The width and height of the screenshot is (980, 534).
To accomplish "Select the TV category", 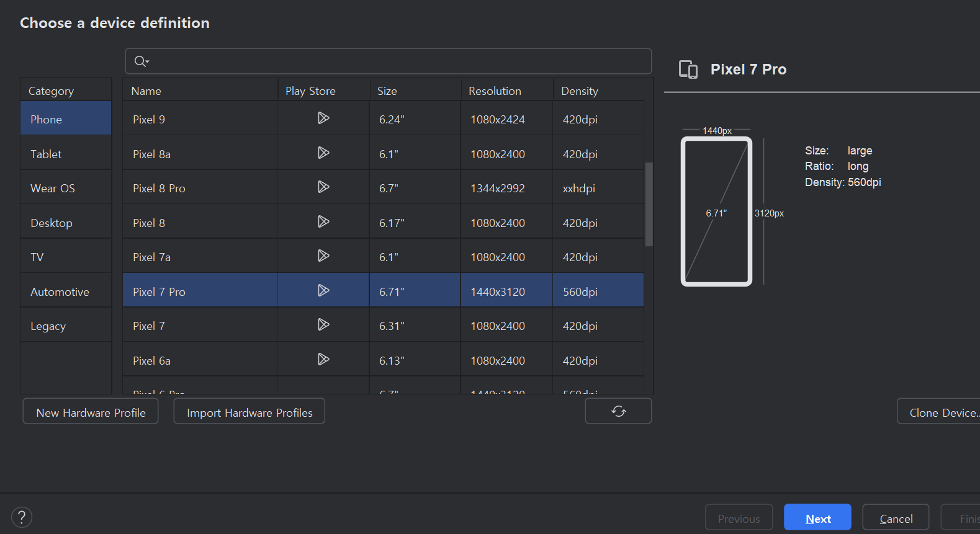I will 66,256.
